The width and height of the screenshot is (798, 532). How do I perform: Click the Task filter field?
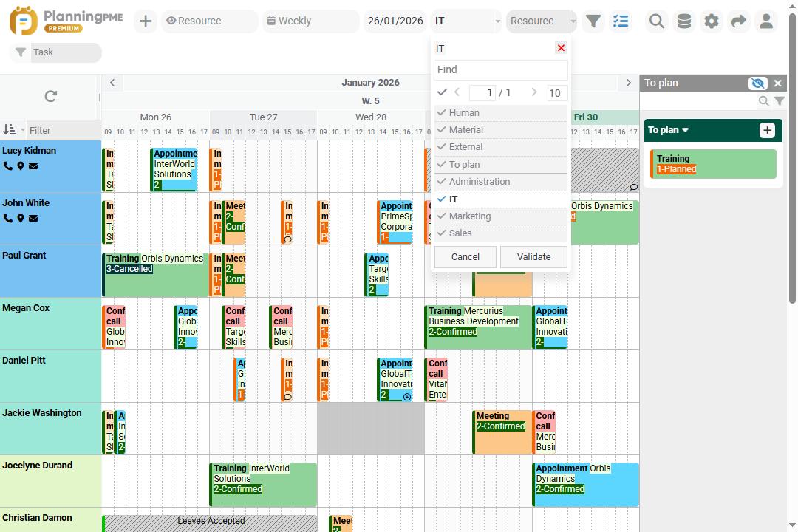click(x=66, y=52)
